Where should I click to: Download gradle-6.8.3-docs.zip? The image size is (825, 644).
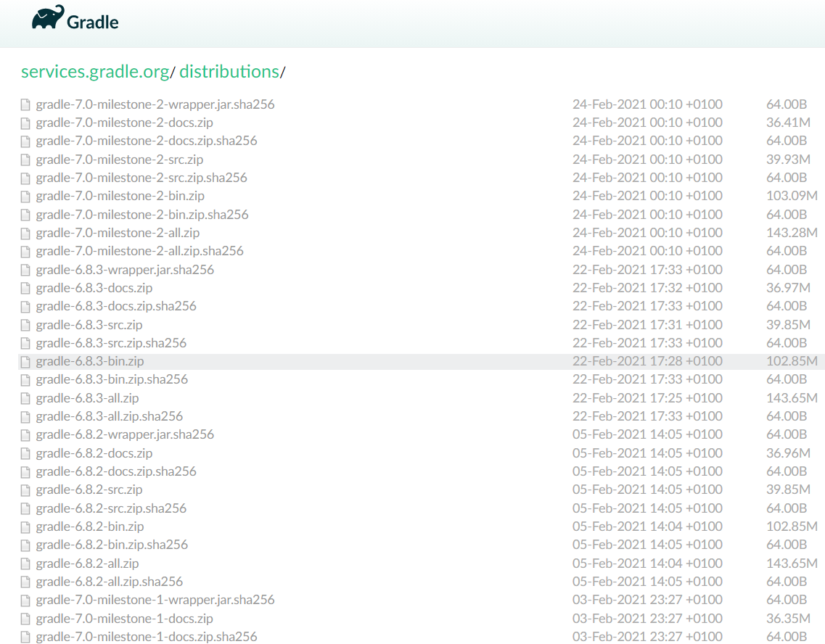(94, 288)
